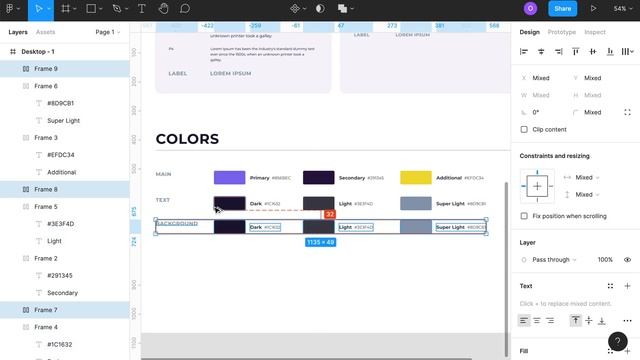Open the help question mark button
Image resolution: width=640 pixels, height=360 pixels.
pyautogui.click(x=618, y=341)
